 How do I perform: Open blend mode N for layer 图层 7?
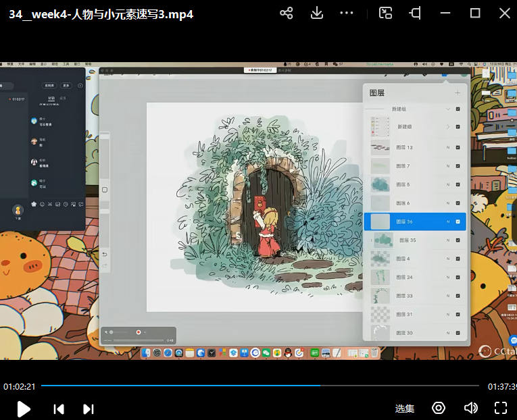[x=447, y=166]
